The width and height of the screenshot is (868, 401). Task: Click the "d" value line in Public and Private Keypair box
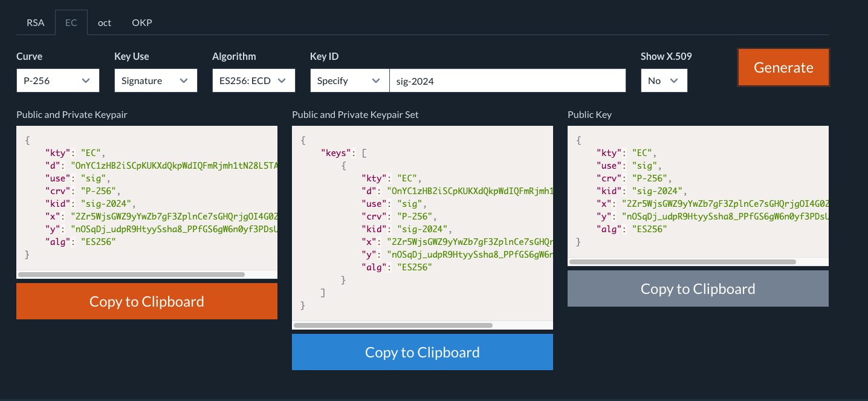pos(161,166)
